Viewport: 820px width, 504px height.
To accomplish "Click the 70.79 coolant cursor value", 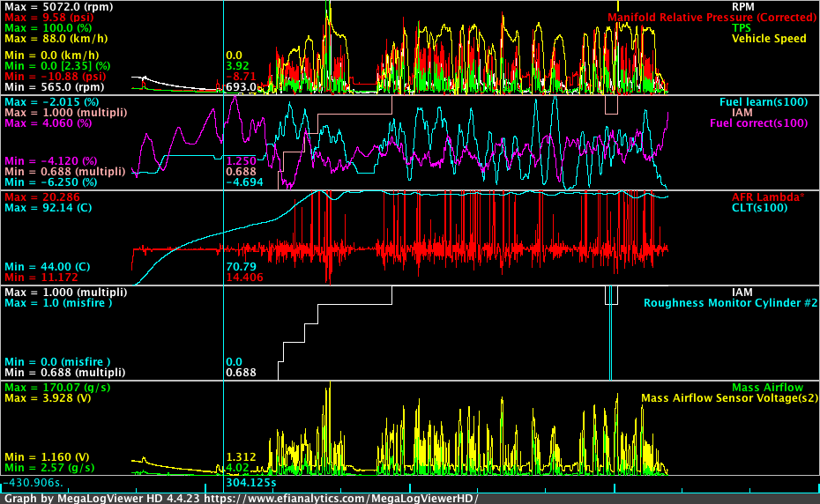I will click(x=241, y=267).
